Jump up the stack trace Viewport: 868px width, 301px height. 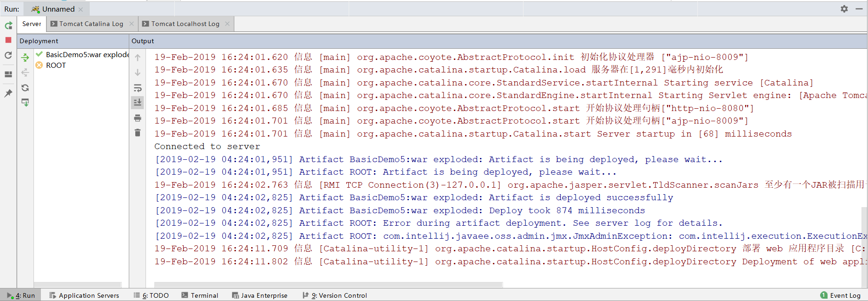138,58
